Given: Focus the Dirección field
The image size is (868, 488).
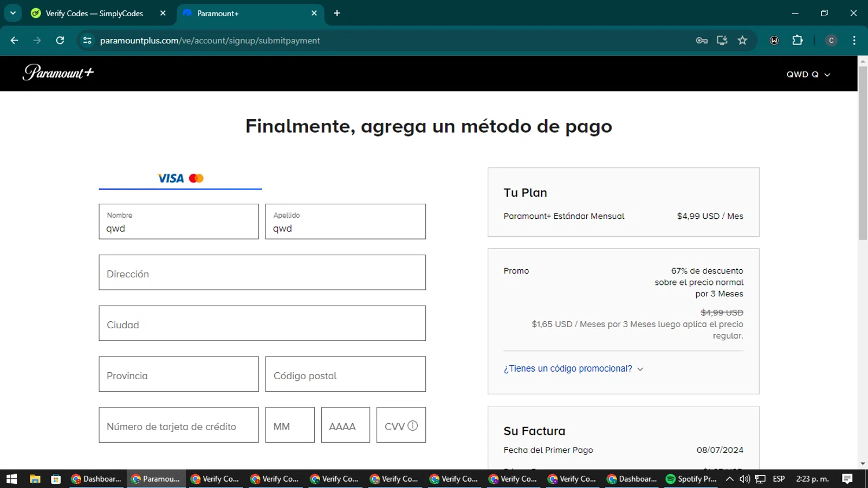Looking at the screenshot, I should pyautogui.click(x=262, y=273).
